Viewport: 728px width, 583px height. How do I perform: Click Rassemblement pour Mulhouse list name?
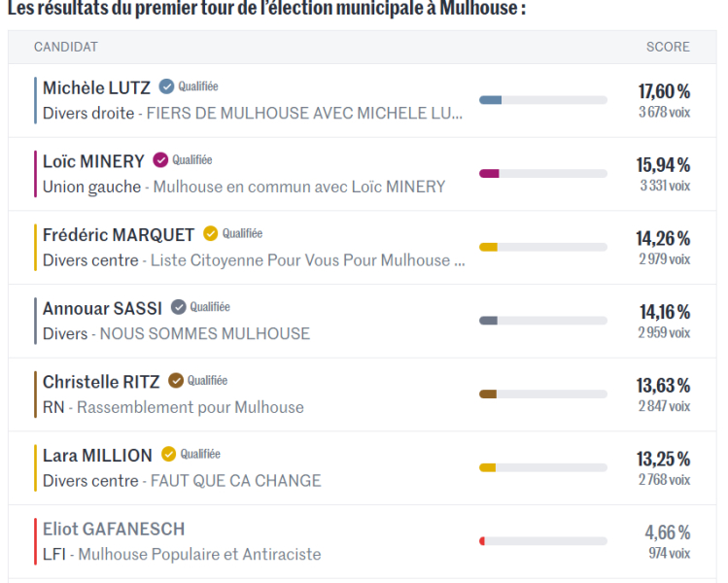pyautogui.click(x=191, y=407)
